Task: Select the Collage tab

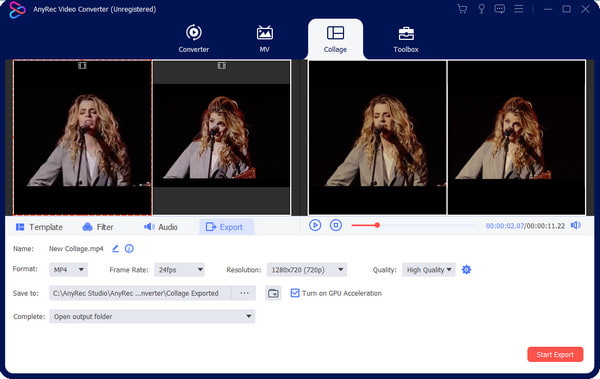Action: pyautogui.click(x=335, y=38)
